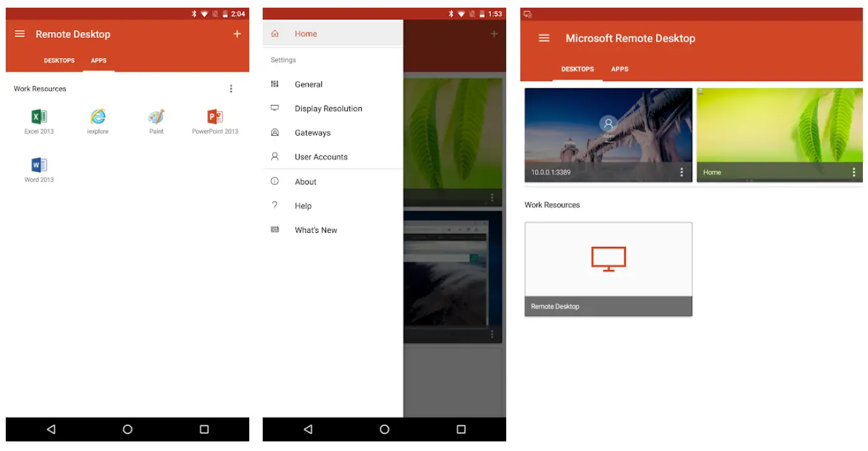Click the bluetooth icon in first phone status bar
Viewport: 868px width, 451px height.
[194, 13]
